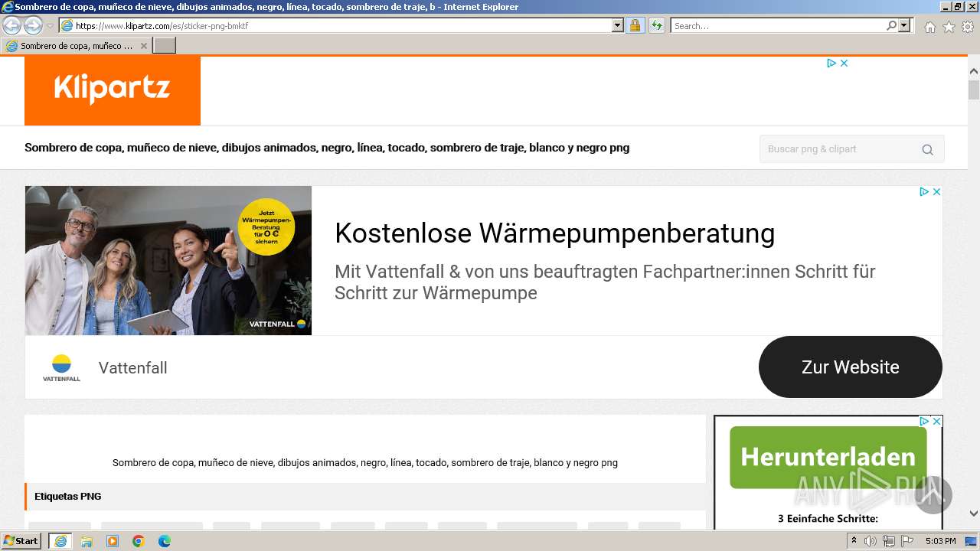Click the Internet Explorer Search box
The height and width of the screenshot is (551, 980).
click(x=778, y=26)
